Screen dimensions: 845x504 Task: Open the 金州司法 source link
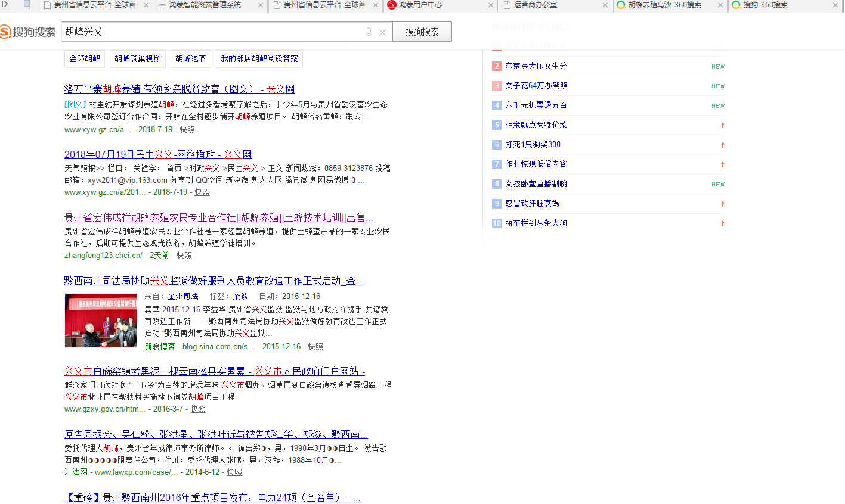coord(183,296)
